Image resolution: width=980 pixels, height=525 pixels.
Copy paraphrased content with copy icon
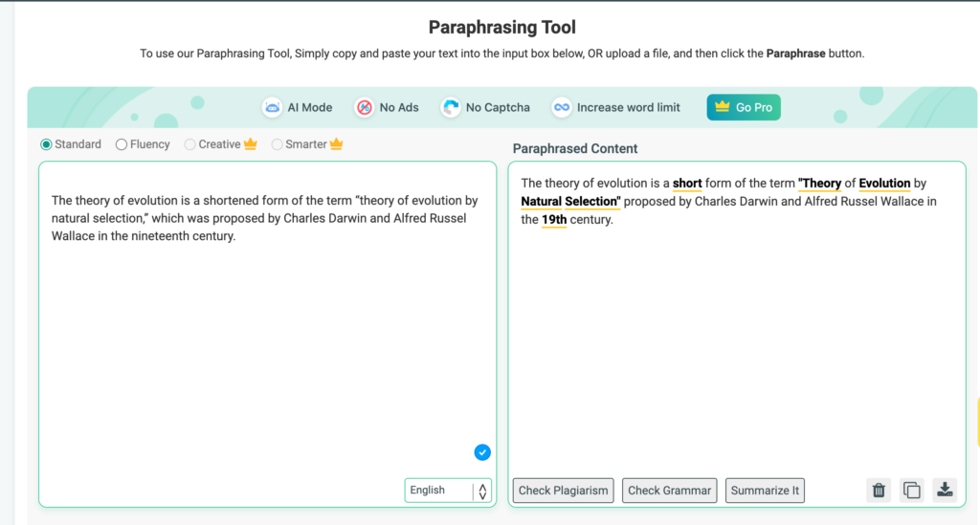912,490
